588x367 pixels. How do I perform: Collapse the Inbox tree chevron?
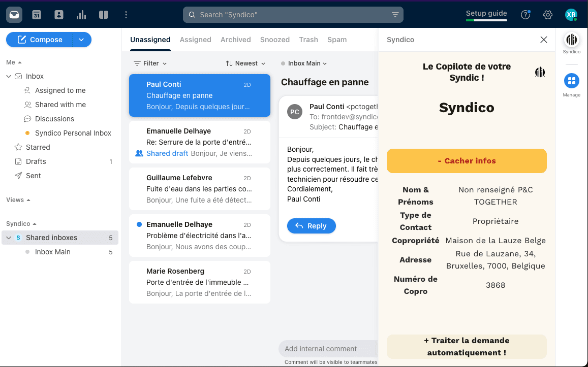[x=9, y=77]
